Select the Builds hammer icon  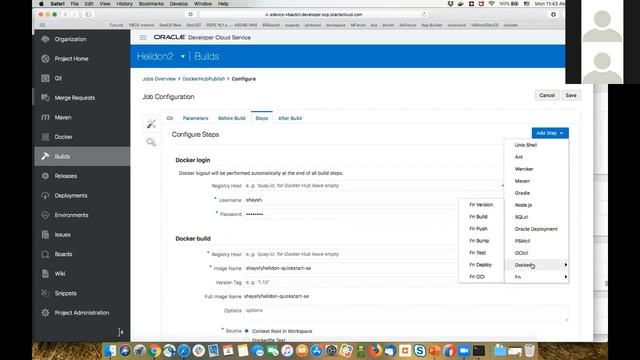point(45,156)
